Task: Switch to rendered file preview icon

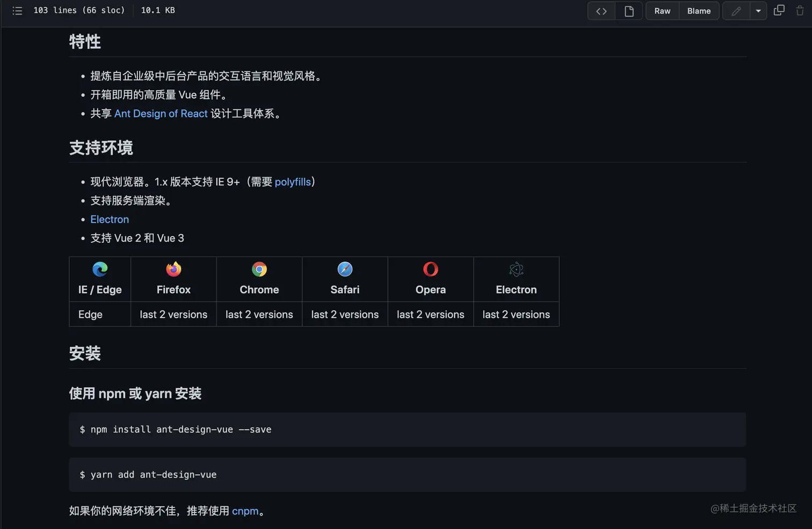Action: coord(629,11)
